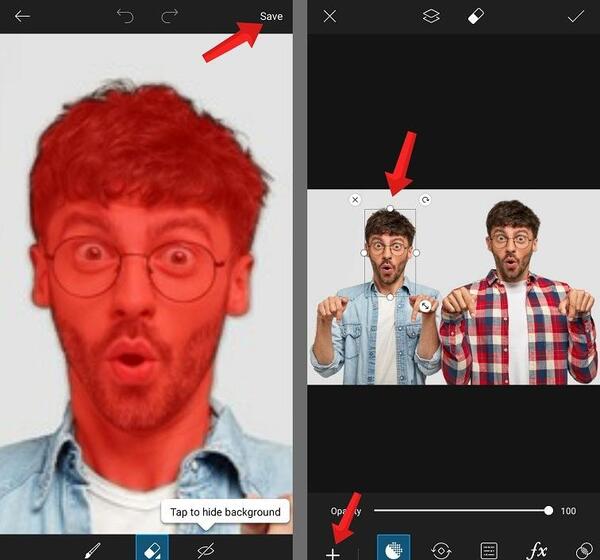
Task: Choose the eraser icon in the top bar
Action: coord(476,16)
